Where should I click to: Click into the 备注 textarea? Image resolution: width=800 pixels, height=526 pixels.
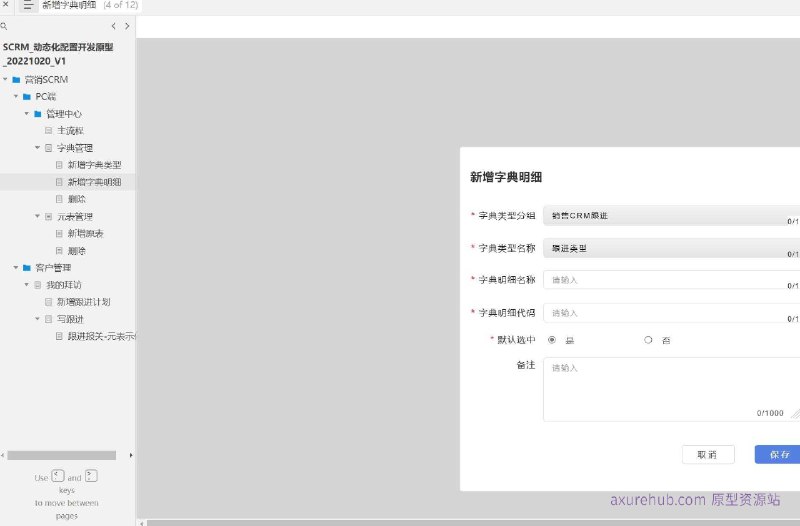click(x=671, y=389)
